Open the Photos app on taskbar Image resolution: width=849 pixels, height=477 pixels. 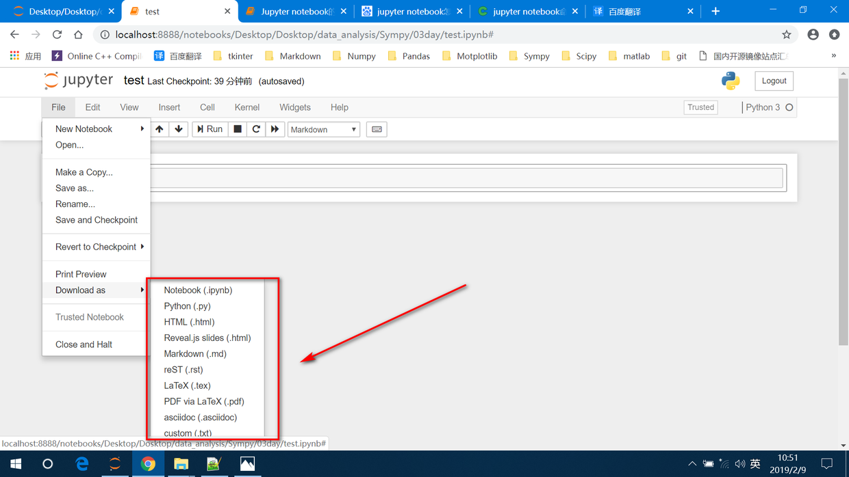tap(247, 464)
